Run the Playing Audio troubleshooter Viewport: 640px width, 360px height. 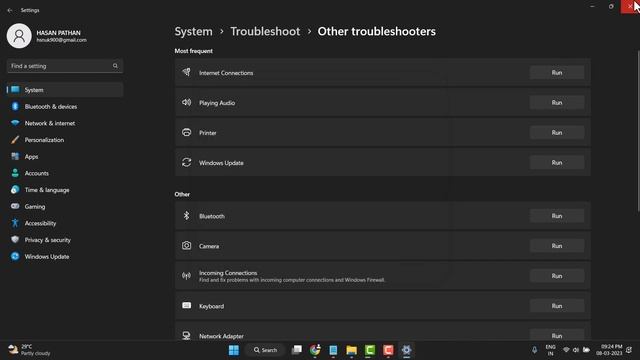(557, 103)
